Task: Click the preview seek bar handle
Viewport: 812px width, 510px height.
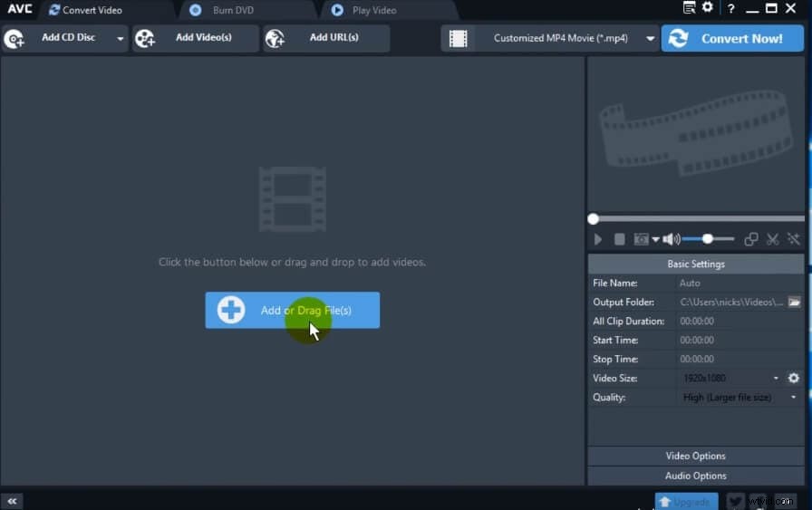Action: [x=594, y=219]
